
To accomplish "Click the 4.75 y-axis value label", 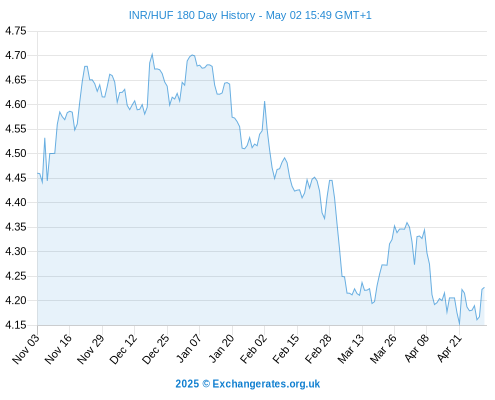I will tap(16, 31).
